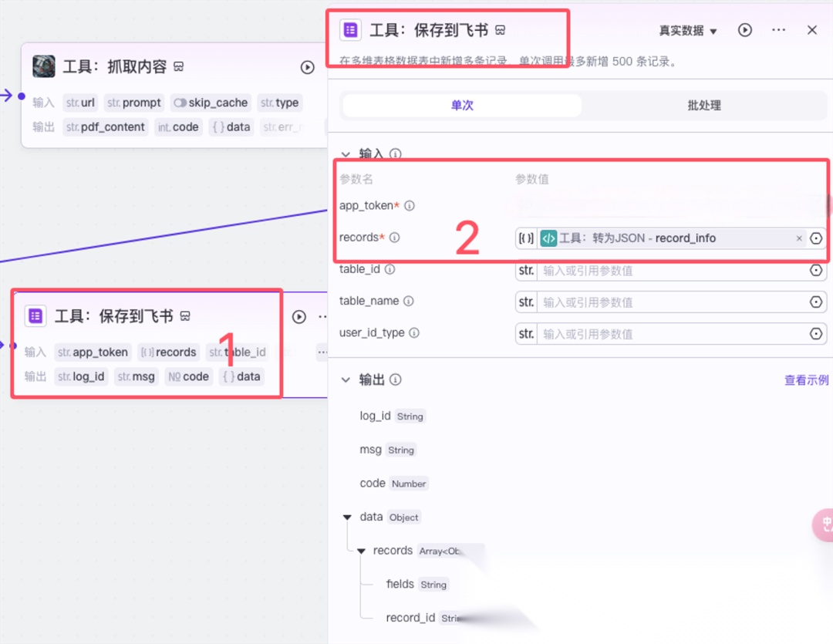Open reference picker for records field

click(x=816, y=238)
